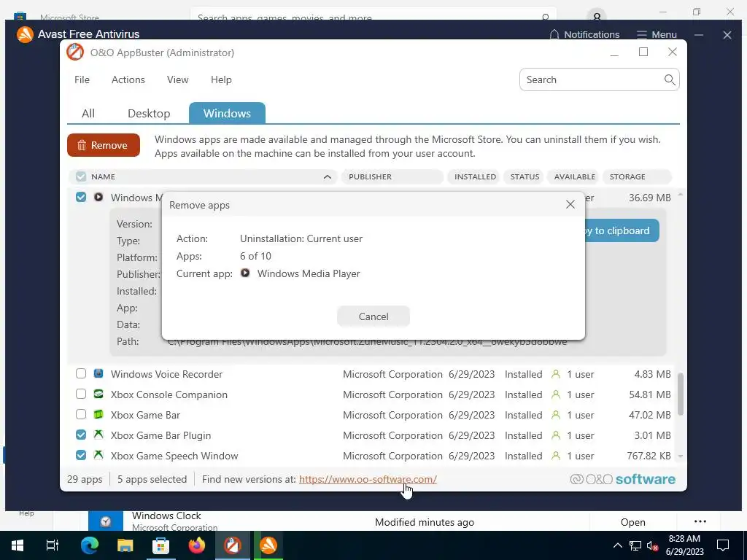The width and height of the screenshot is (747, 560).
Task: Uncheck the Xbox Game Speech Window checkbox
Action: pyautogui.click(x=81, y=455)
